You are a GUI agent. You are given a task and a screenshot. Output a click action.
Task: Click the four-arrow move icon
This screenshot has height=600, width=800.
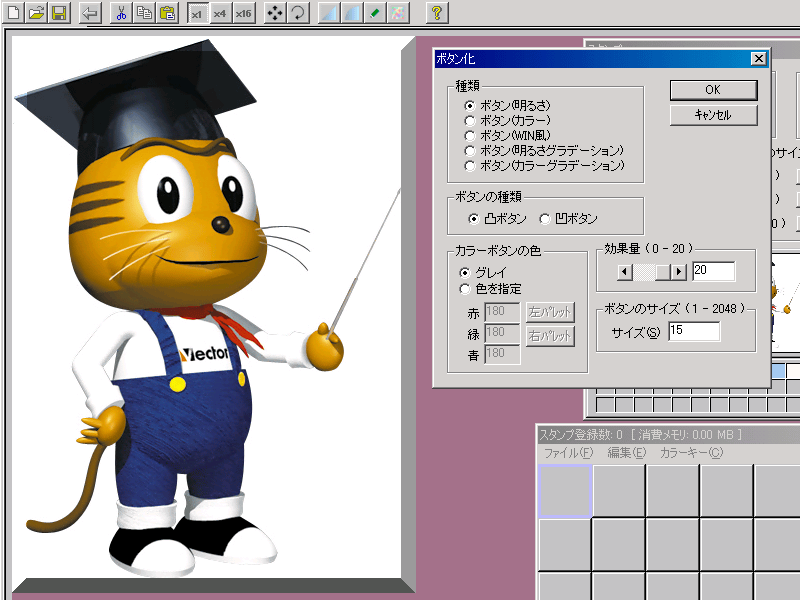[274, 12]
